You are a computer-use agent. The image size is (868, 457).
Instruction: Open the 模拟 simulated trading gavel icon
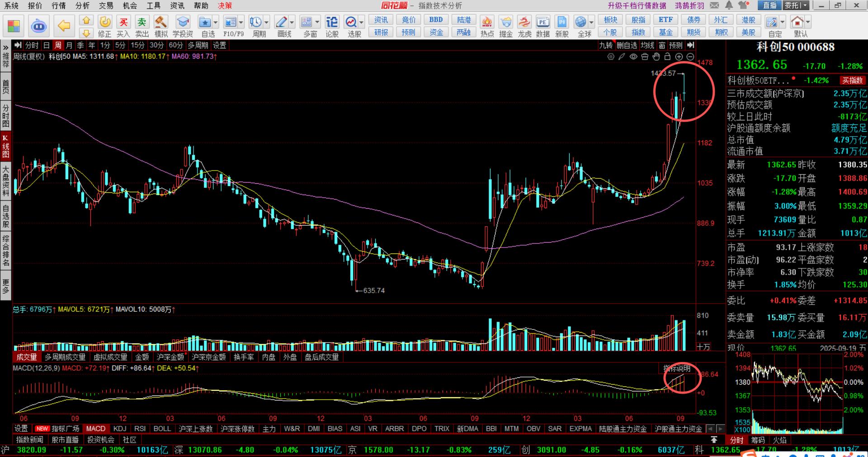point(161,26)
